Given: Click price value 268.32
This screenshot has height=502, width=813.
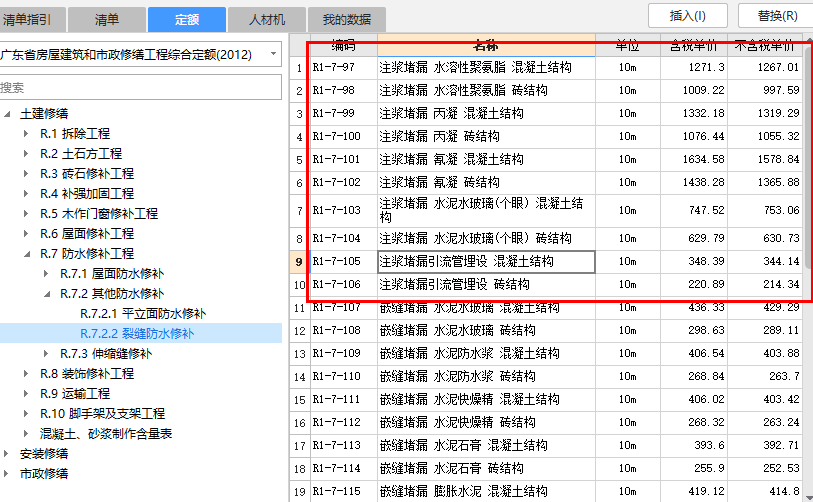Looking at the screenshot, I should pyautogui.click(x=694, y=422).
